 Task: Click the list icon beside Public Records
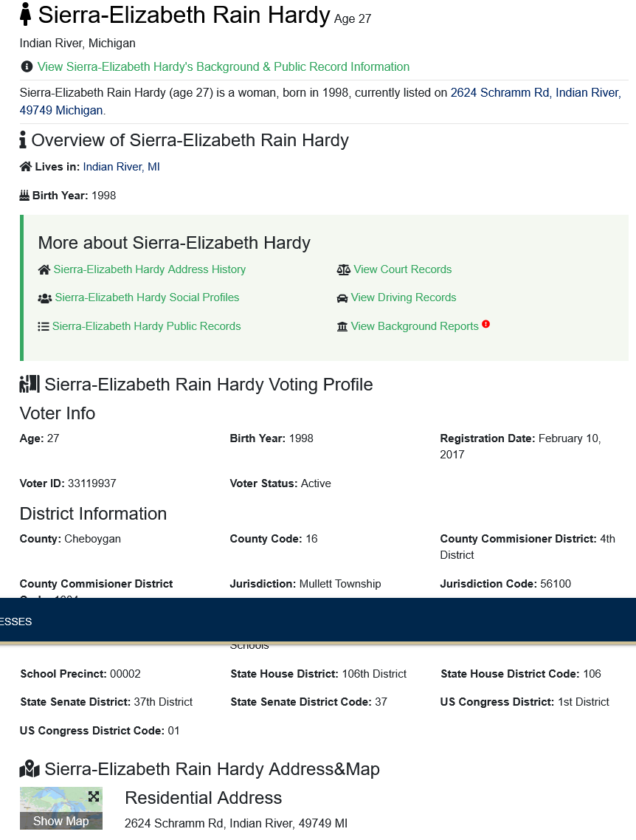click(x=44, y=326)
